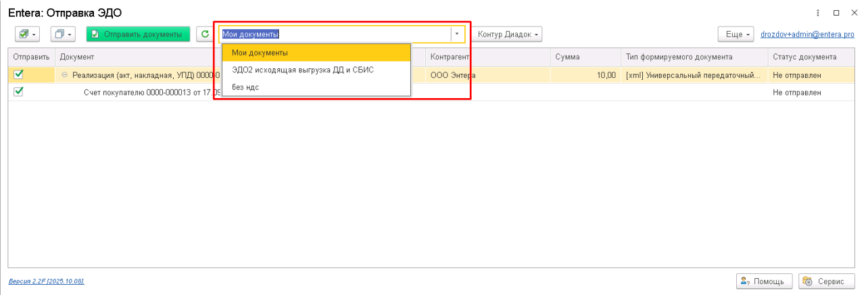The image size is (868, 295).
Task: Select Мои документы in the dropdown list
Action: [316, 53]
